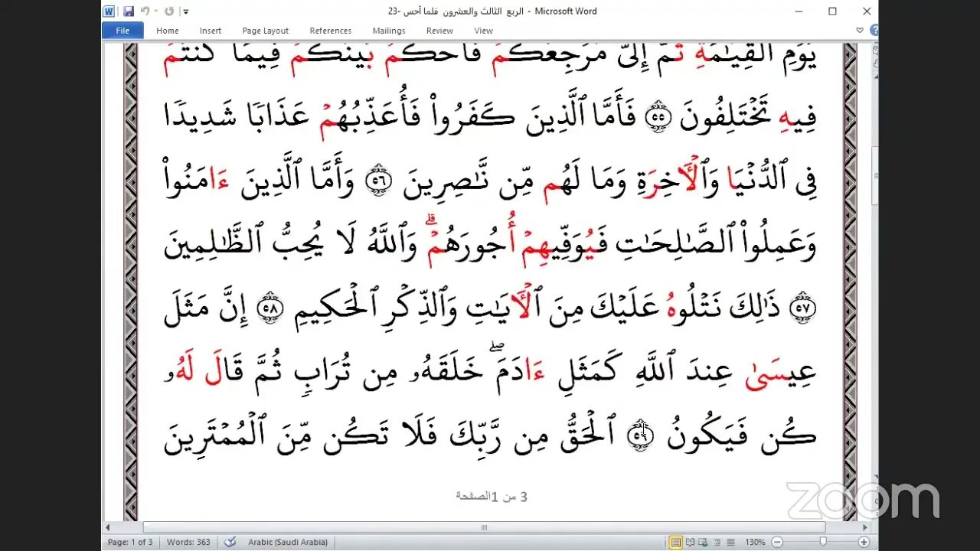The height and width of the screenshot is (551, 980).
Task: Switch to the Home tab
Action: [x=167, y=31]
